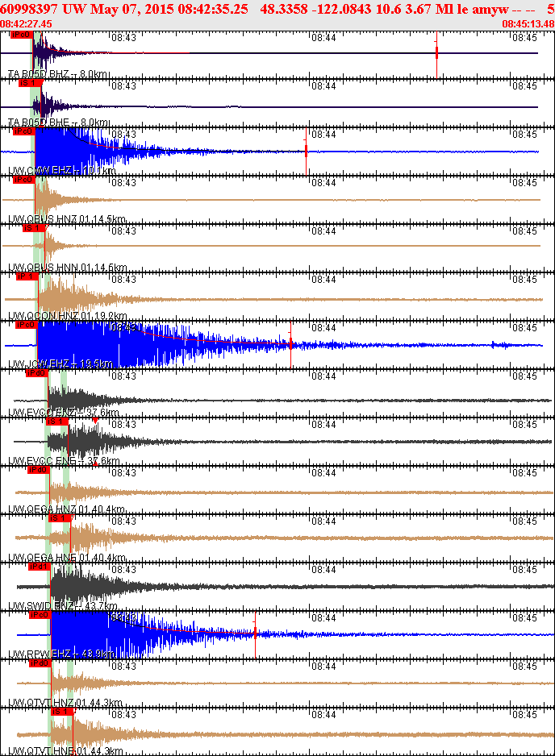The height and width of the screenshot is (756, 555).
Task: Select the iPc0 pick flag on UW.RPW.EHZ
Action: [40, 615]
